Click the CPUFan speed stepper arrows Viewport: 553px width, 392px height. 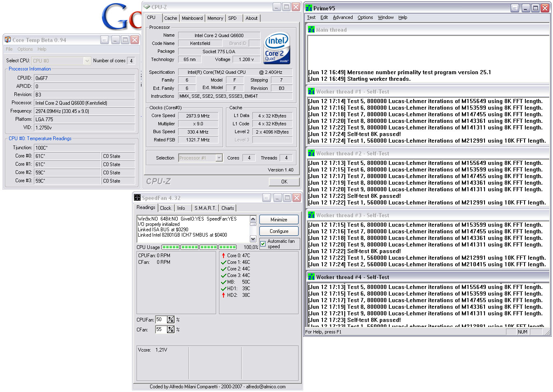[171, 319]
